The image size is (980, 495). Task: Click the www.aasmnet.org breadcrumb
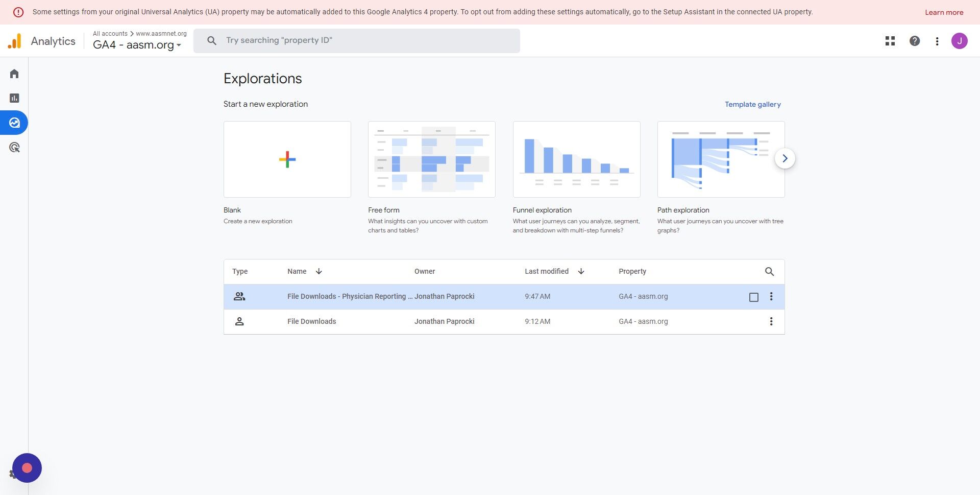tap(161, 34)
